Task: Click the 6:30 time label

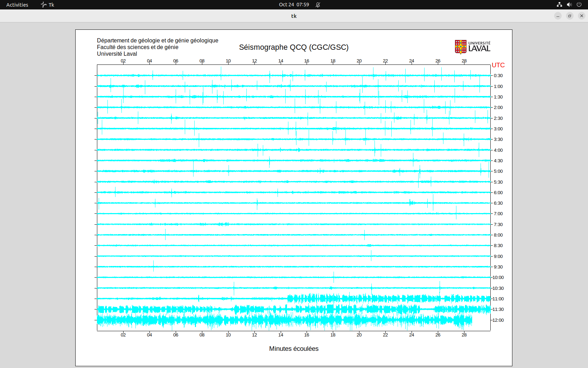Action: coord(498,203)
